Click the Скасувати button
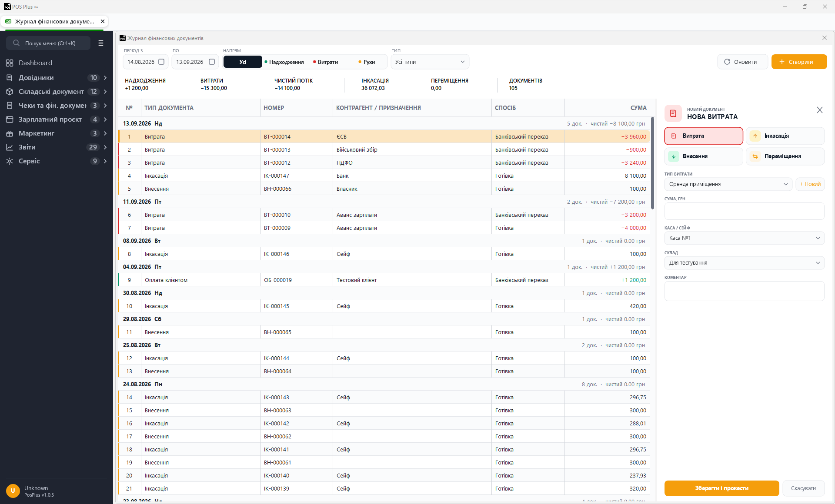 pos(803,488)
